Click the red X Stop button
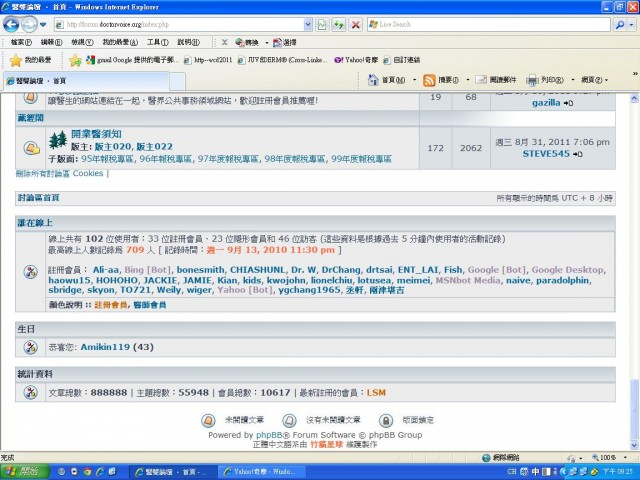This screenshot has height=480, width=640. coord(356,25)
